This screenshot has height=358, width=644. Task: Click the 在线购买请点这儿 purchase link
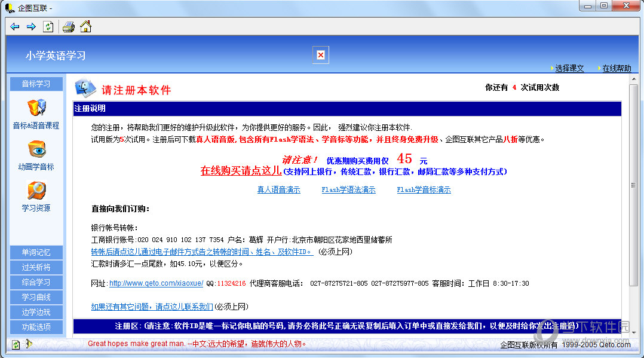point(241,171)
